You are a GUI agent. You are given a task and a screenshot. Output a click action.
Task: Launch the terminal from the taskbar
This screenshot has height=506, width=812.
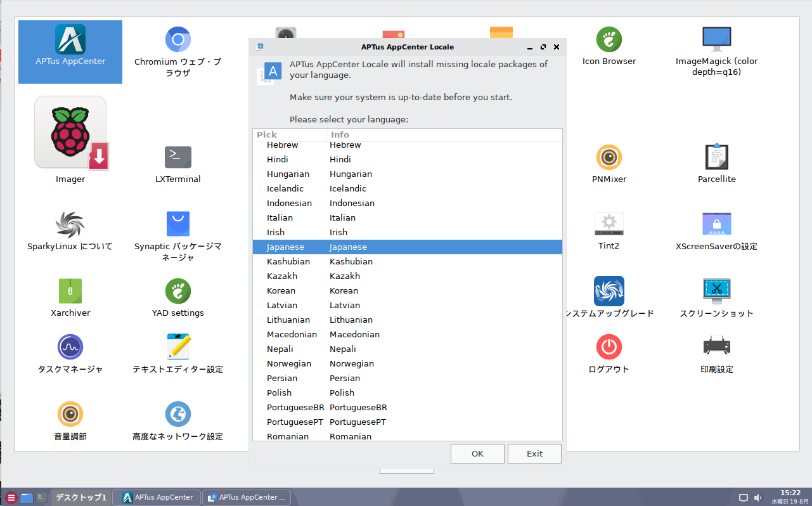point(41,498)
